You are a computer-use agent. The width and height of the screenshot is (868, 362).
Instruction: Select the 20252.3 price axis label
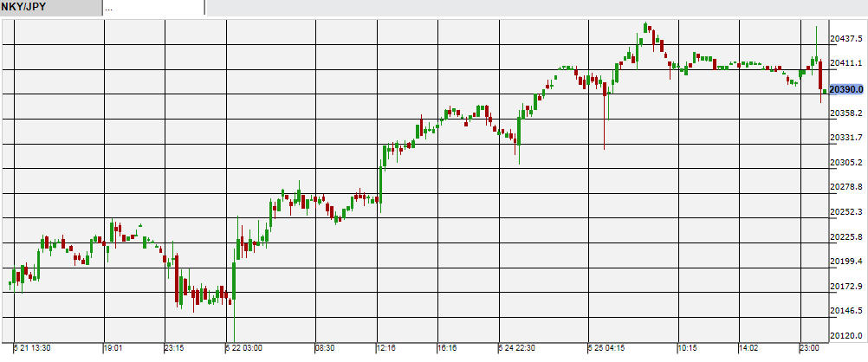(x=846, y=212)
